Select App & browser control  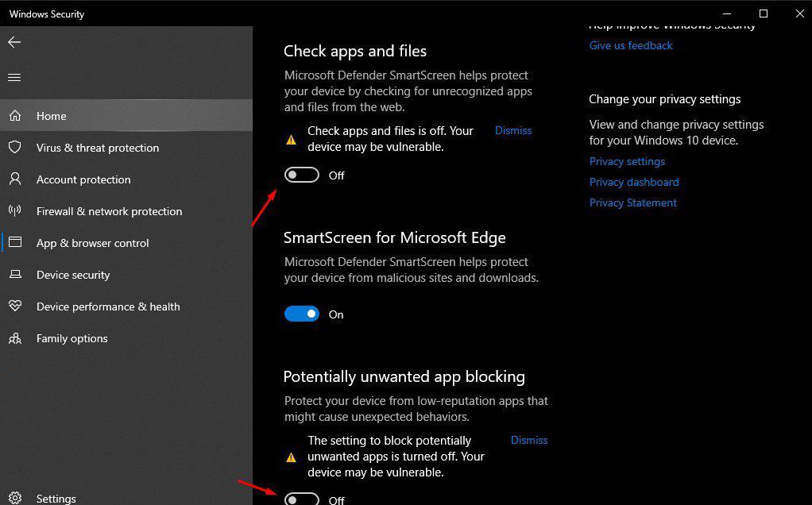click(x=126, y=242)
